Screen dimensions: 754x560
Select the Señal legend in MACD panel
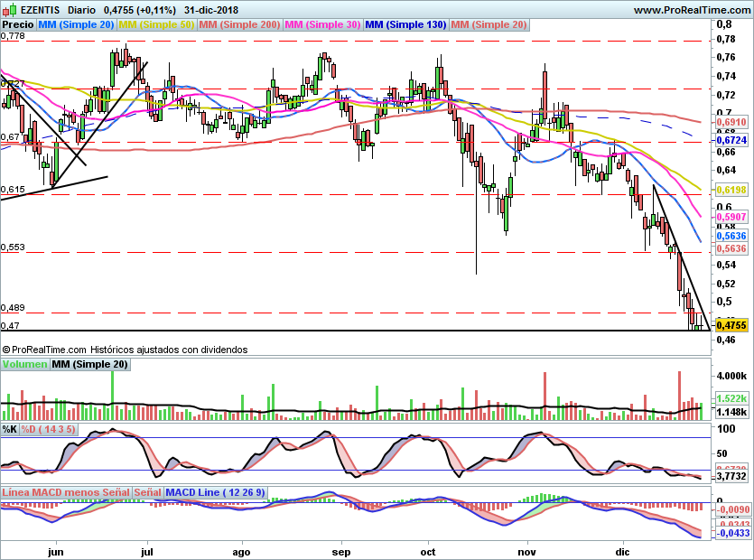pyautogui.click(x=147, y=492)
